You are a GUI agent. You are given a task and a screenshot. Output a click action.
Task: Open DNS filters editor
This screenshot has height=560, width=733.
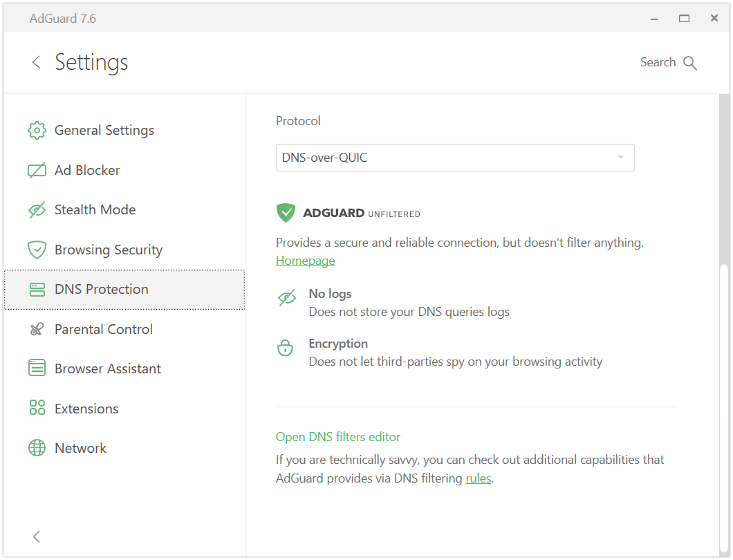338,437
